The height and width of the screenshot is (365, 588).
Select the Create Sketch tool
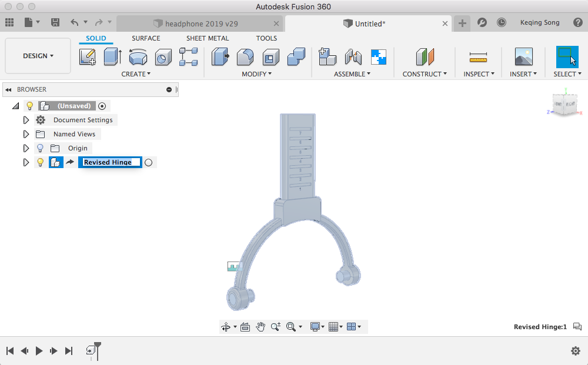88,57
